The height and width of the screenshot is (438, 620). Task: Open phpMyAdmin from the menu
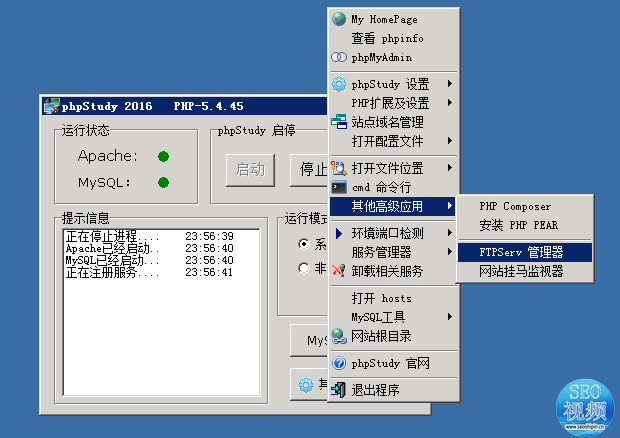tap(393, 57)
